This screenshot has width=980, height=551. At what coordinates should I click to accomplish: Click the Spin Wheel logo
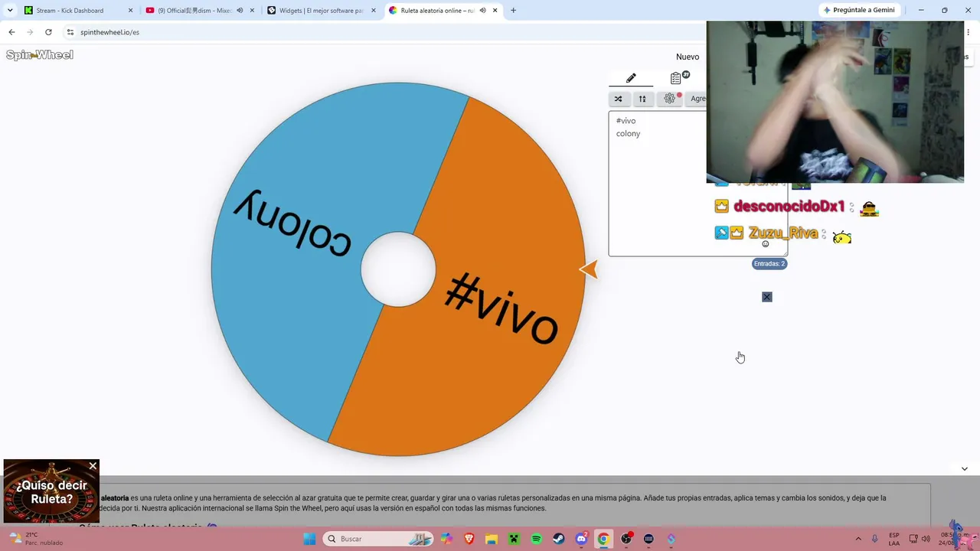click(x=40, y=55)
